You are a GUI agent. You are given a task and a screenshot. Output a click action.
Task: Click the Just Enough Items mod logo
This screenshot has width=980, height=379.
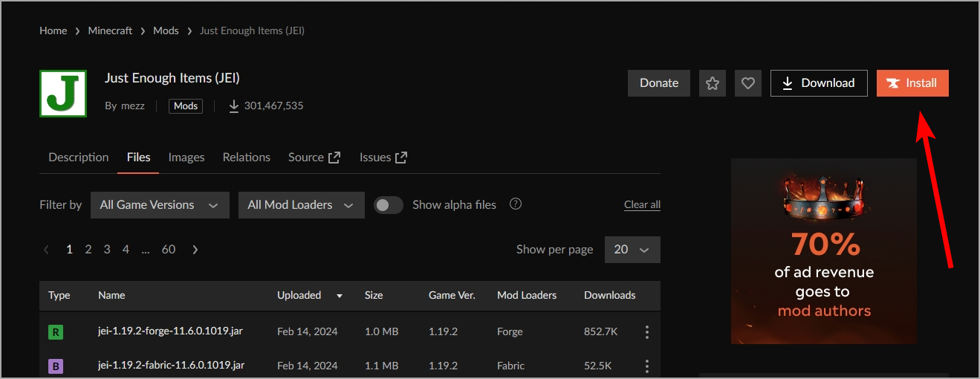[x=63, y=94]
